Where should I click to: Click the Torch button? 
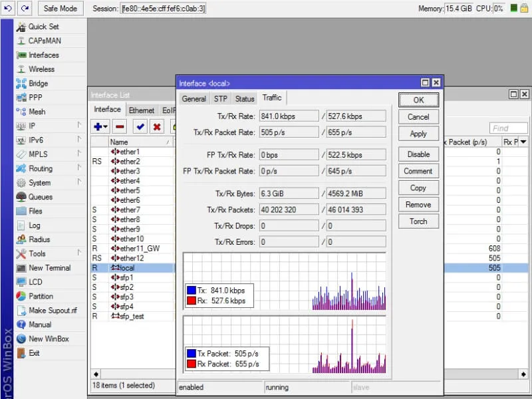pyautogui.click(x=418, y=221)
